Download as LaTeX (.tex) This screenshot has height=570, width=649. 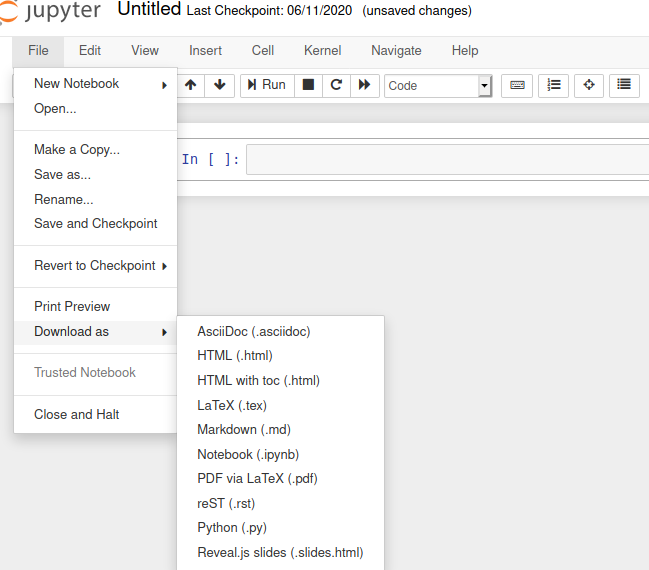click(x=281, y=405)
